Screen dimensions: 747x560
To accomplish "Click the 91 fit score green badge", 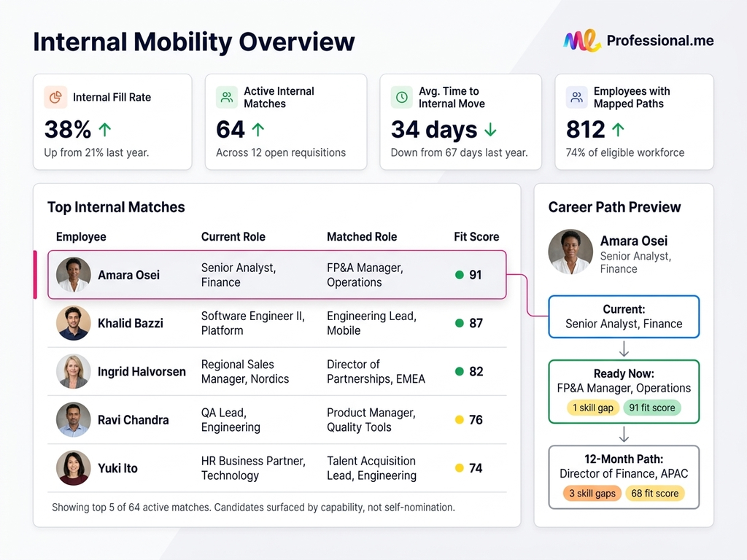I will tap(651, 408).
